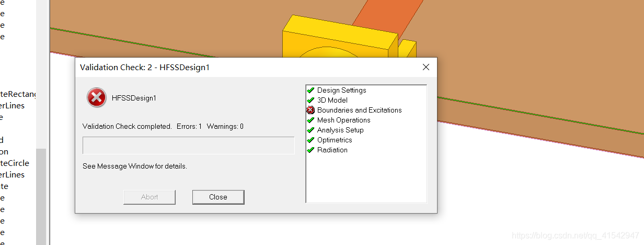Screen dimensions: 644x245
Task: Click the HFSSDesign1 label next to the error icon
Action: (x=134, y=98)
